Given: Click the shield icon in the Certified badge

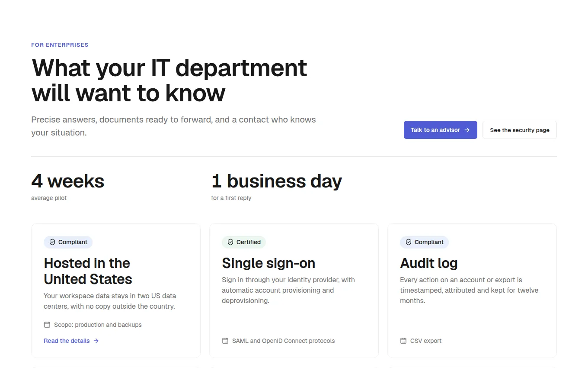Looking at the screenshot, I should 230,242.
